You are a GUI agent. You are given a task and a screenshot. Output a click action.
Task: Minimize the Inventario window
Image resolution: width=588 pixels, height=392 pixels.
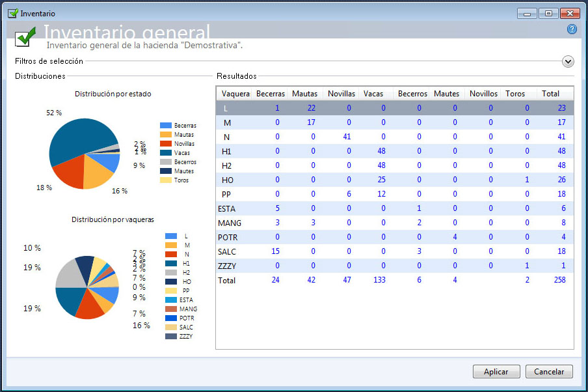[x=528, y=14]
